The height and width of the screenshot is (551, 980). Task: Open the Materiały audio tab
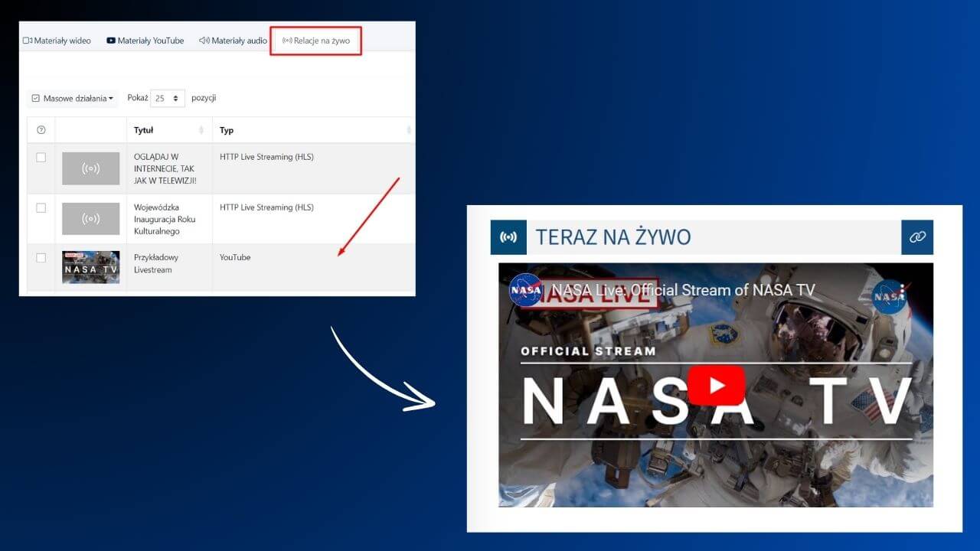[x=233, y=41]
